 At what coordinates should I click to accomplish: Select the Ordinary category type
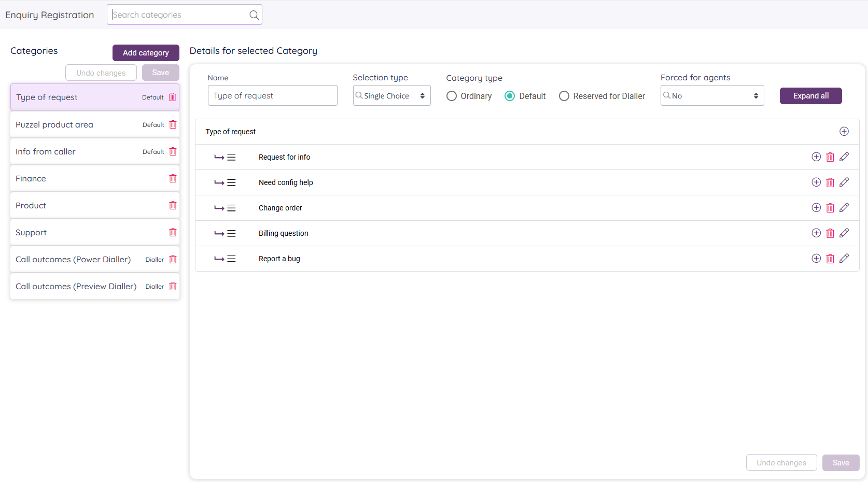pyautogui.click(x=452, y=96)
